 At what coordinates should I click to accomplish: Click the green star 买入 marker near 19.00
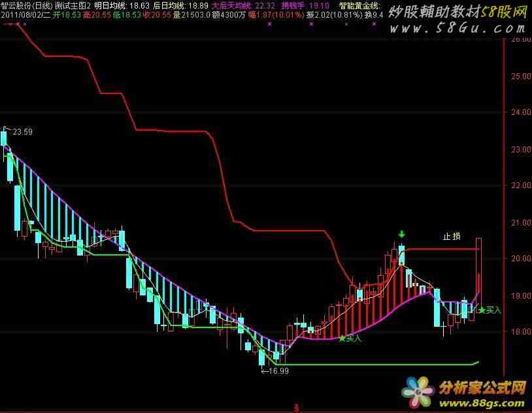(x=490, y=310)
